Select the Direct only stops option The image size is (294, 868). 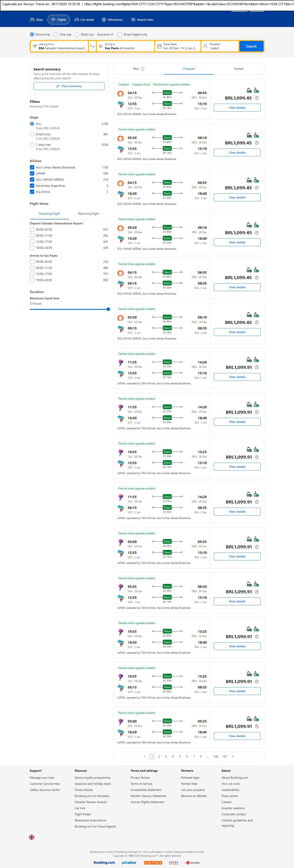[x=32, y=134]
